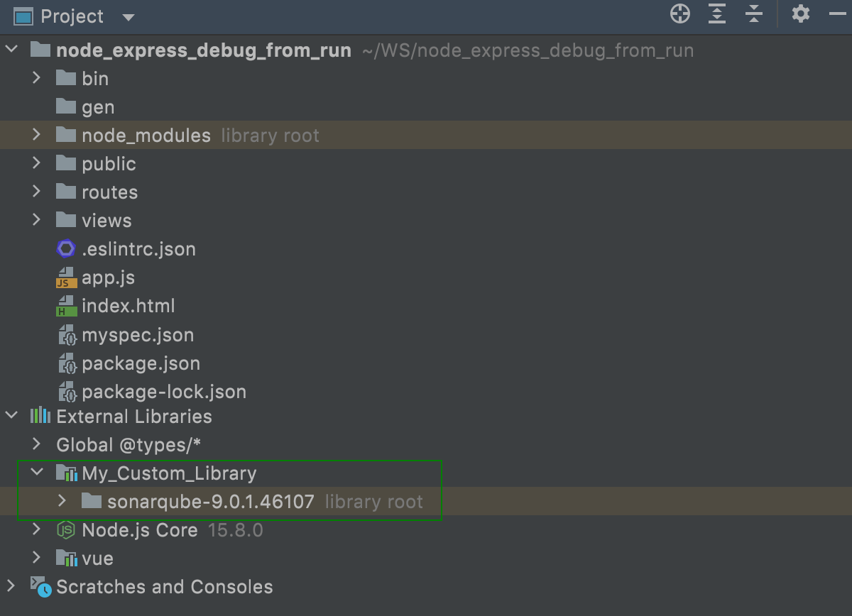
Task: Open the Project tool window settings gear
Action: (801, 13)
